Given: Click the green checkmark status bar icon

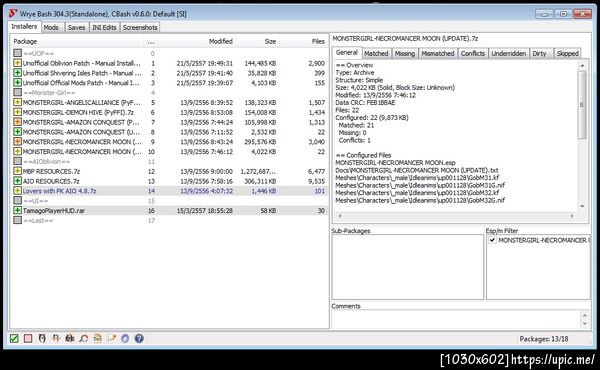Looking at the screenshot, I should pos(14,339).
